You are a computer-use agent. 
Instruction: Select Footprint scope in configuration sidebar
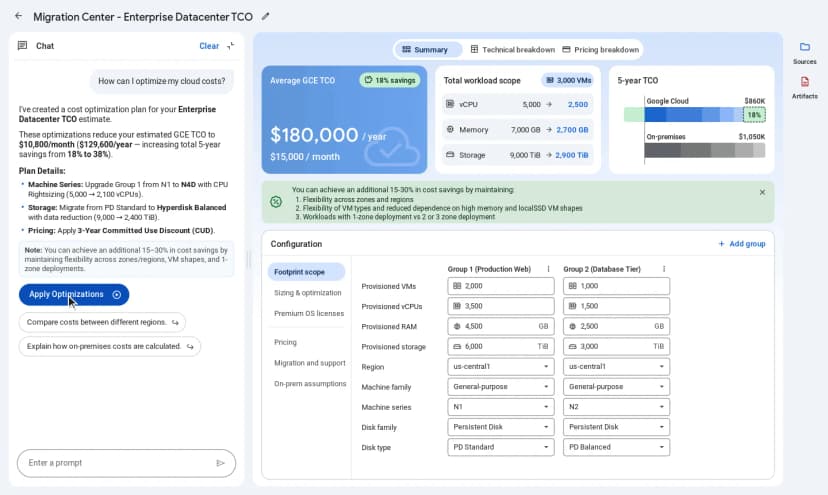306,272
